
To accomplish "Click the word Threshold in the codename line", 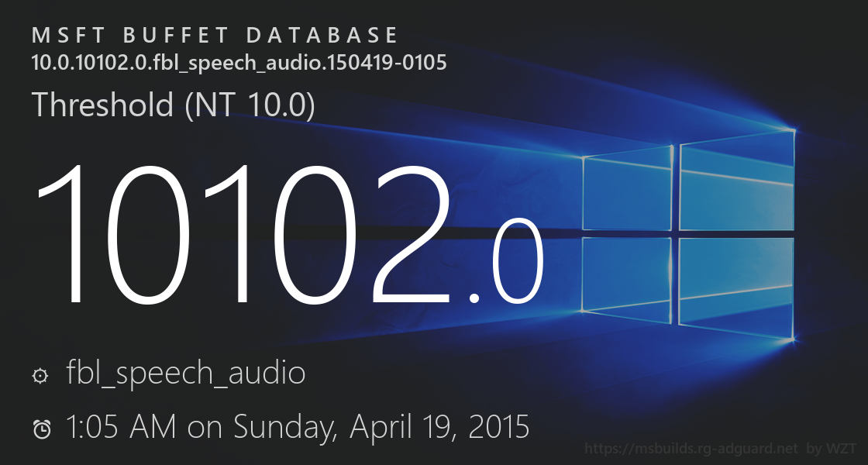I will [x=103, y=105].
